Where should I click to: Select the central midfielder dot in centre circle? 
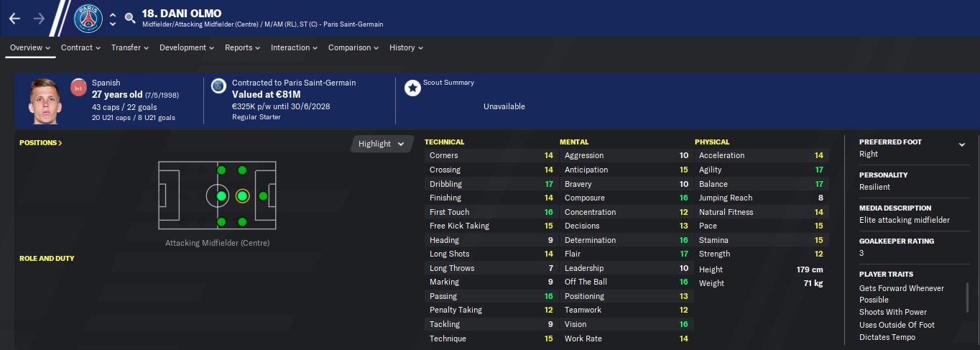[x=221, y=195]
